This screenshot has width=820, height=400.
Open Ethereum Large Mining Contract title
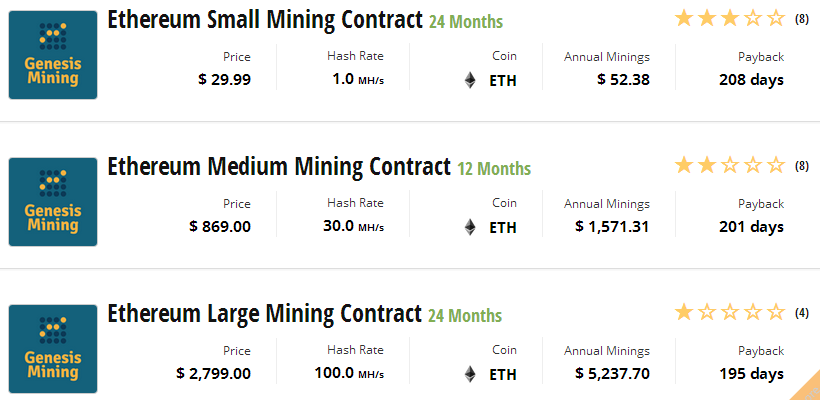(x=264, y=314)
